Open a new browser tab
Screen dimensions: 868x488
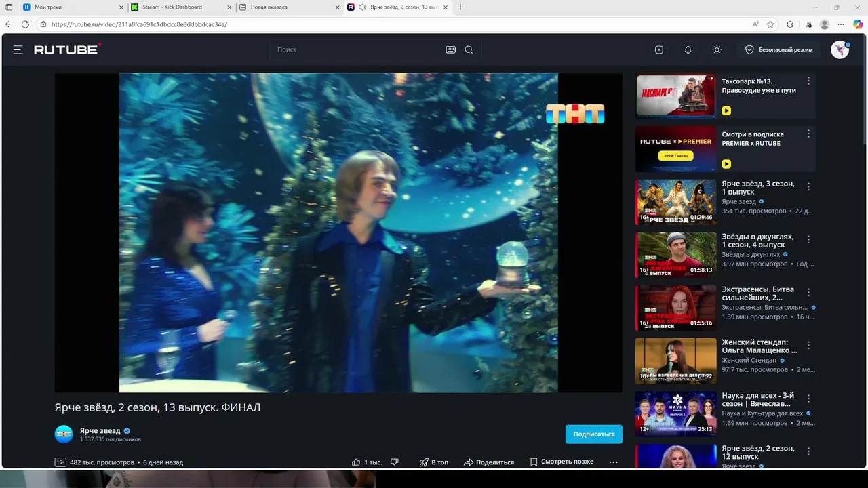pos(460,7)
